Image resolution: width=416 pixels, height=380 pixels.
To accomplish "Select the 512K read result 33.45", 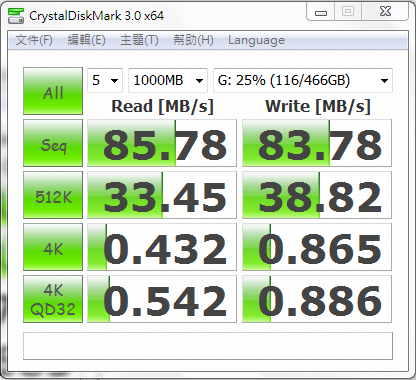I will [x=162, y=195].
